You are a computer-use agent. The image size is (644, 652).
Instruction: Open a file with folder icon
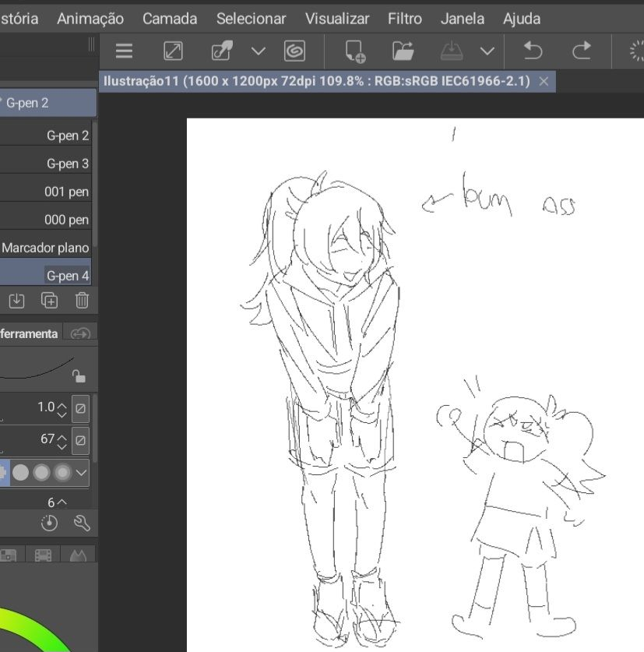pos(403,51)
